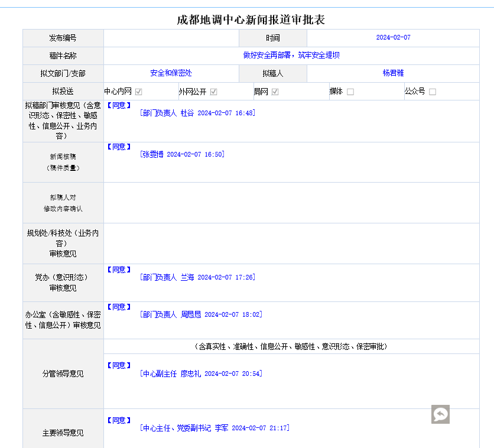Click director 李军's approval signature
494x448 pixels.
[214, 428]
